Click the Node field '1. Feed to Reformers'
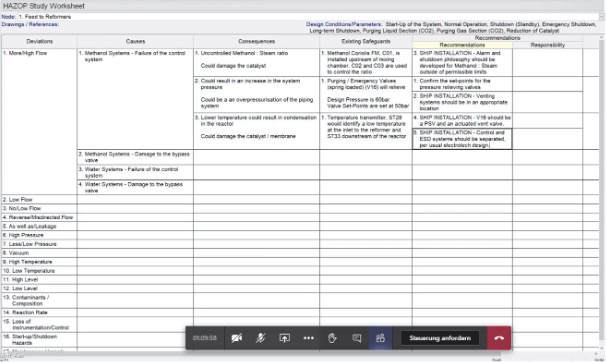The height and width of the screenshot is (362, 606). click(308, 17)
